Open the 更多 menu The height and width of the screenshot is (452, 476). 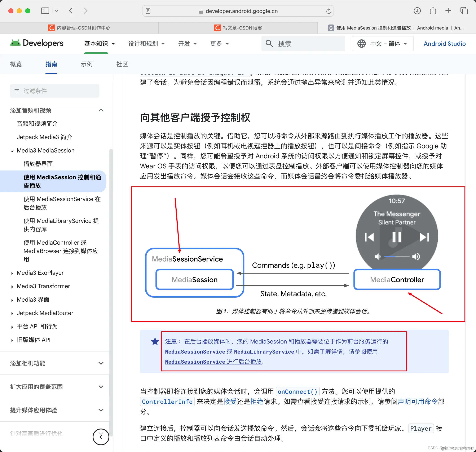click(x=220, y=44)
